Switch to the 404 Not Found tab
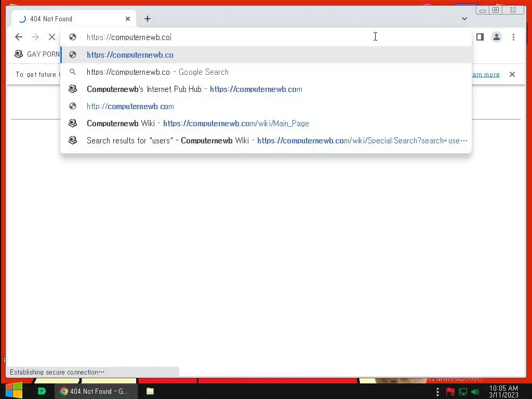The image size is (532, 399). click(74, 19)
